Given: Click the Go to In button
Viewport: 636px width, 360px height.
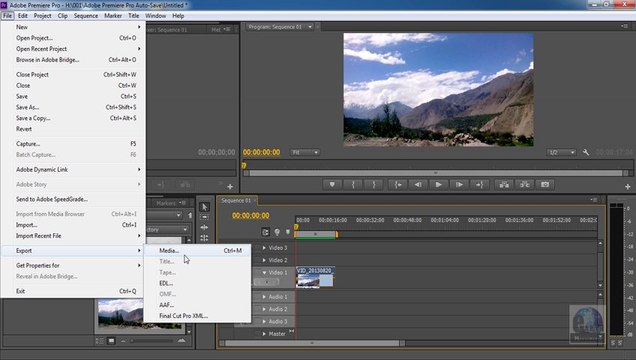Looking at the screenshot, I should [398, 185].
